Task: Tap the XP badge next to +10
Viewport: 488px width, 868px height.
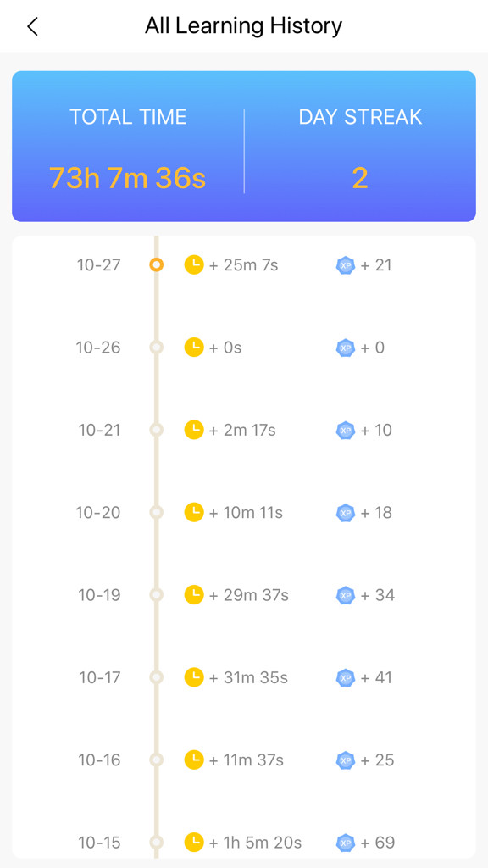Action: (346, 430)
